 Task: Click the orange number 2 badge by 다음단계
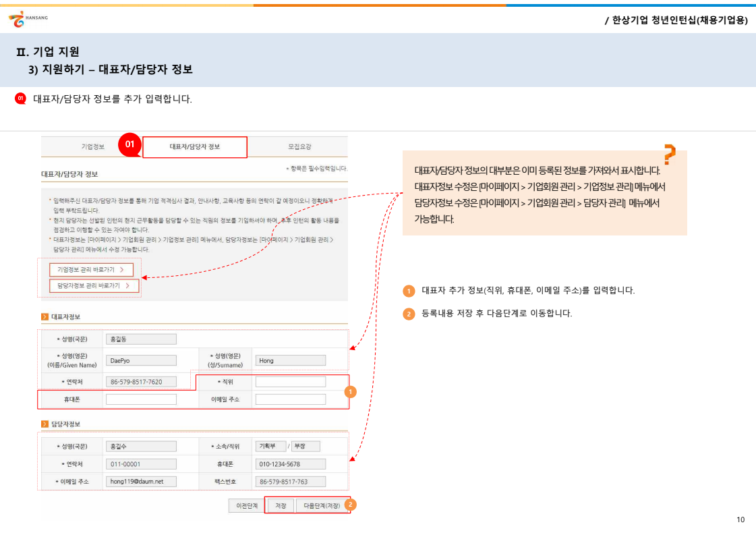click(351, 504)
